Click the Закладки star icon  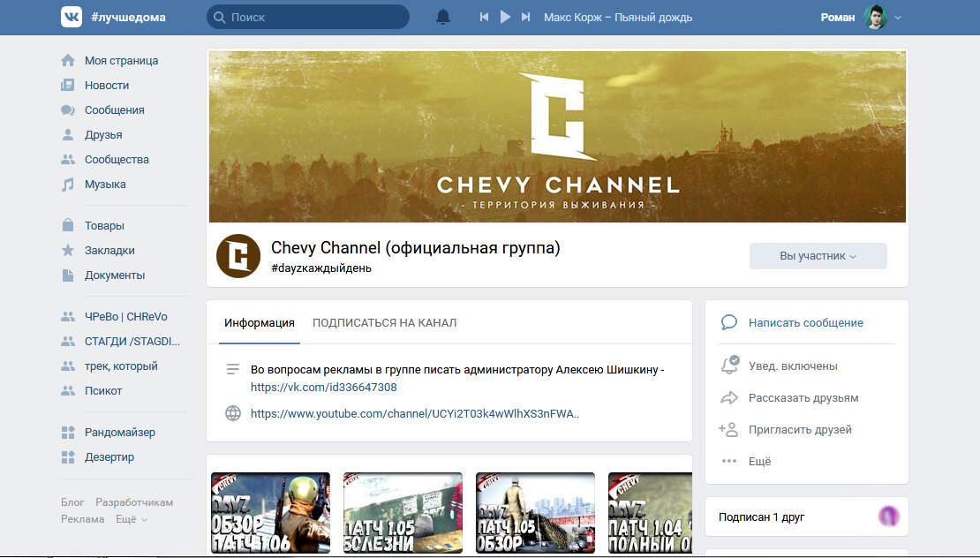pos(67,250)
